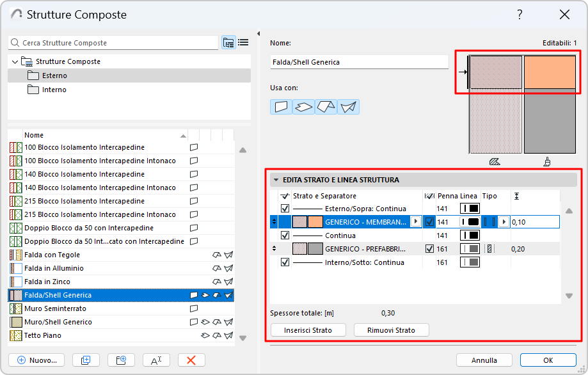Toggle Esterno/Sopra separator line checkbox

285,209
